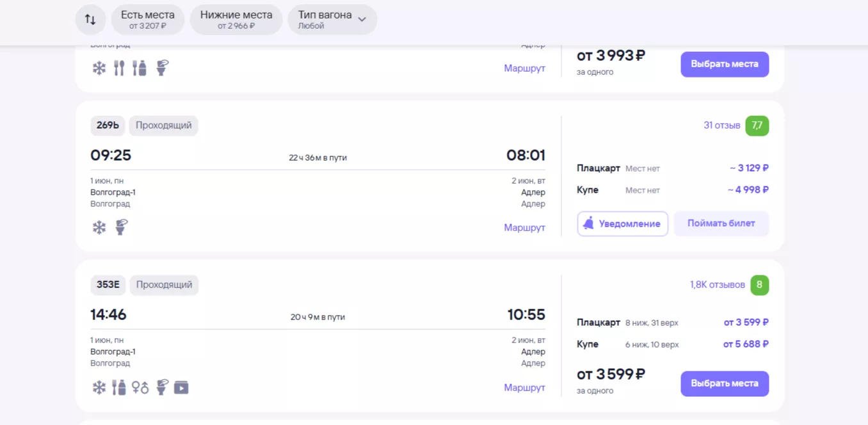Click the gender compartments icon on train 353Е
The width and height of the screenshot is (868, 425).
point(140,387)
